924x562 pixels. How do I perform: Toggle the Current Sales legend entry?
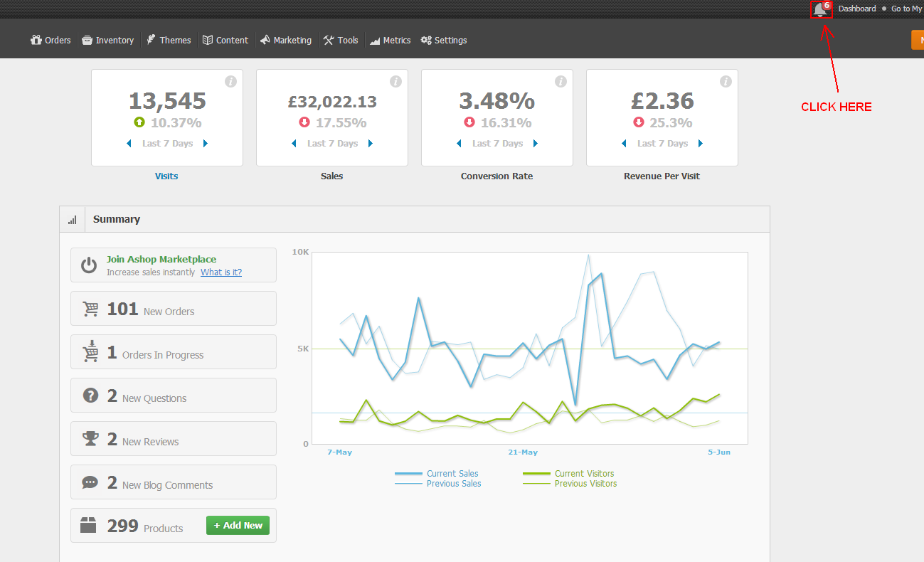tap(437, 474)
